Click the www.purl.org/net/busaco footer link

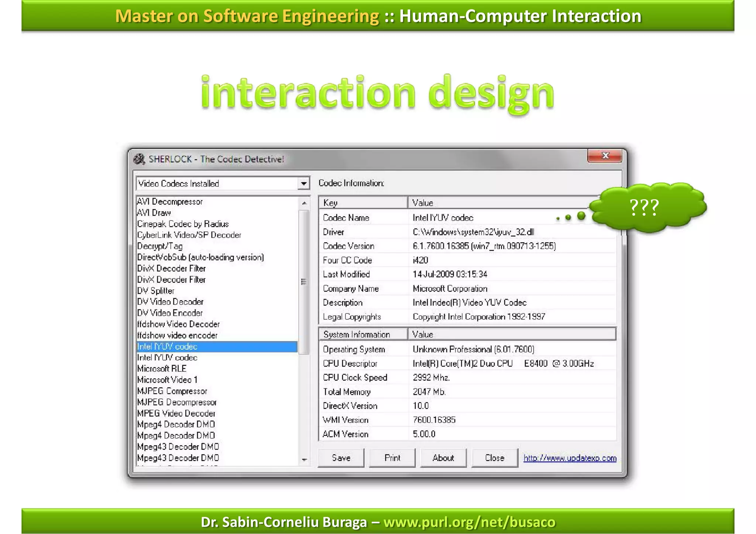click(x=469, y=522)
